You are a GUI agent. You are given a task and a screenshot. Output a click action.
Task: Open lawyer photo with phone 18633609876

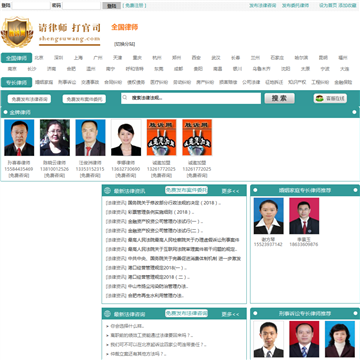(304, 216)
